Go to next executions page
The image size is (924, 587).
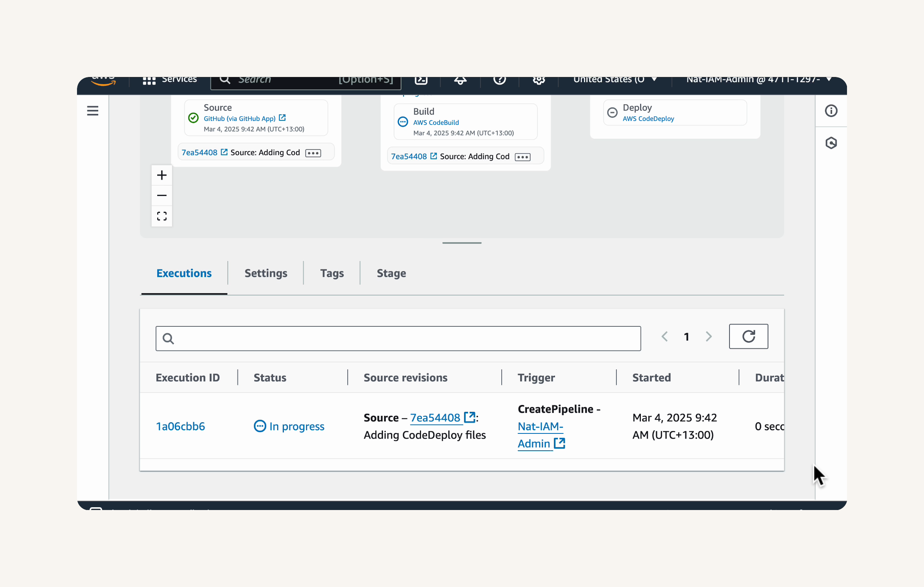(709, 336)
